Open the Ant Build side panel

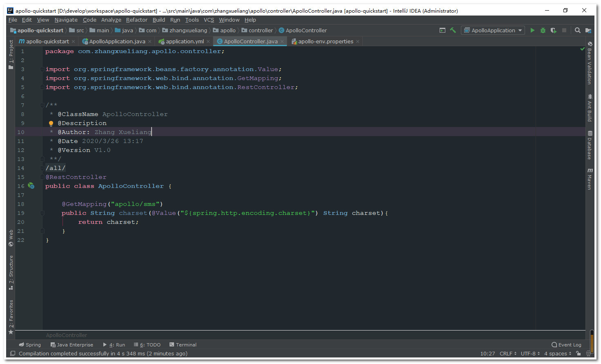(590, 108)
